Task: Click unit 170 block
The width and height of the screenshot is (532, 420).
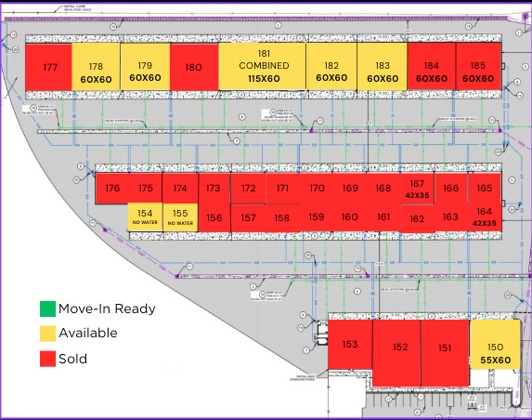Action: click(x=317, y=189)
